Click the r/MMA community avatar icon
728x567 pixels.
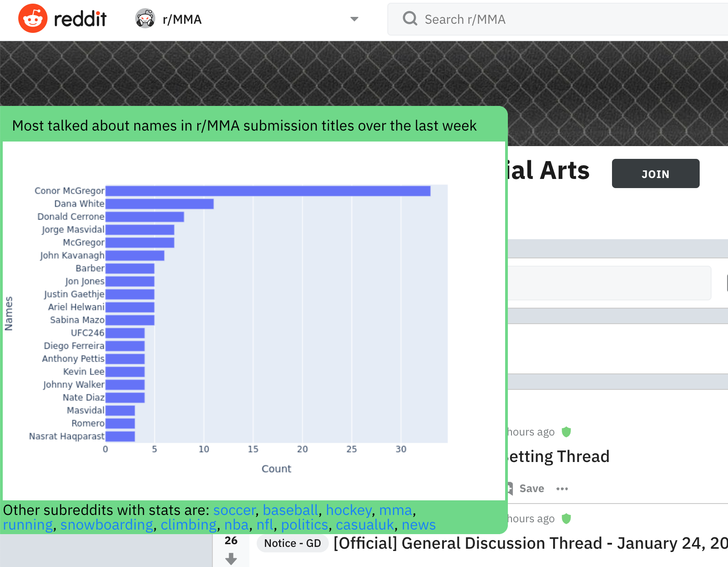point(145,19)
